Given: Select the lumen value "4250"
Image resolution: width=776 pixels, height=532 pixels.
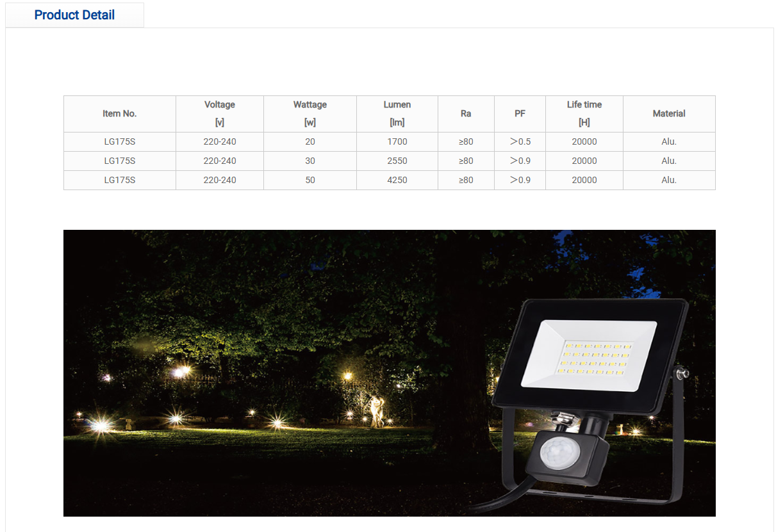Looking at the screenshot, I should coord(397,181).
